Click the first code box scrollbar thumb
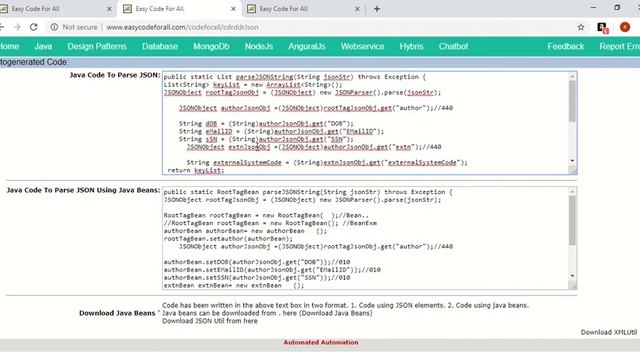The width and height of the screenshot is (640, 360). point(572,101)
